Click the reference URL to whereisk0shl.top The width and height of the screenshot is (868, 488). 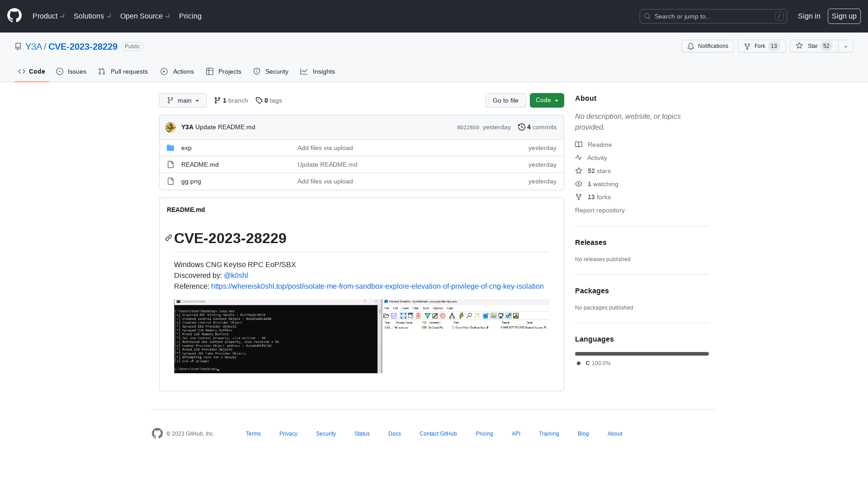377,286
